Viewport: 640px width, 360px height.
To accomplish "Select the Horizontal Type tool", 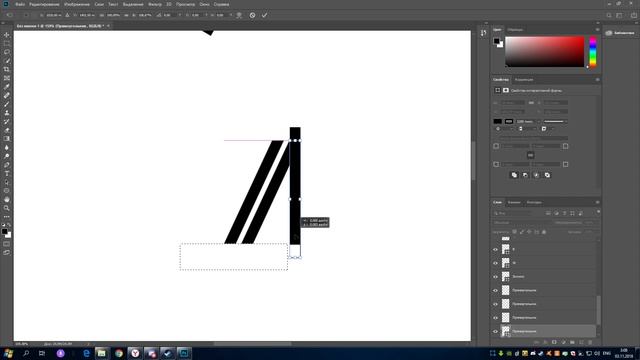I will [7, 173].
